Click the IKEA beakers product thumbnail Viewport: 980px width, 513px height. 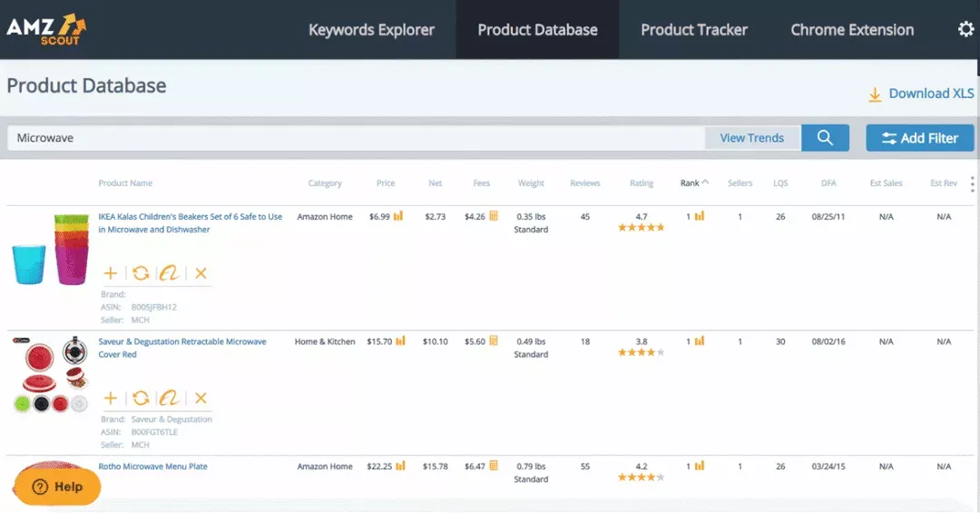[x=51, y=250]
